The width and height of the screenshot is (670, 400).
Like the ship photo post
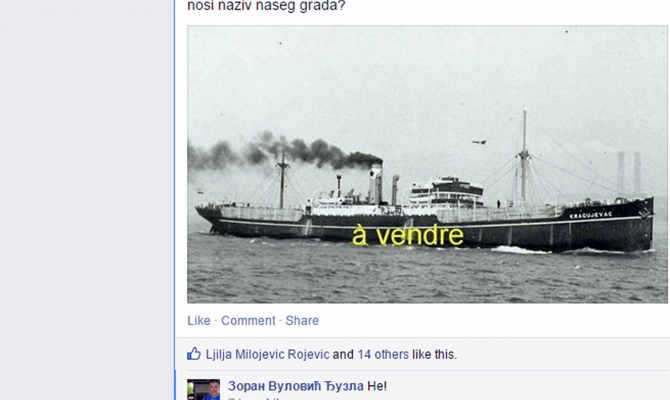click(199, 321)
